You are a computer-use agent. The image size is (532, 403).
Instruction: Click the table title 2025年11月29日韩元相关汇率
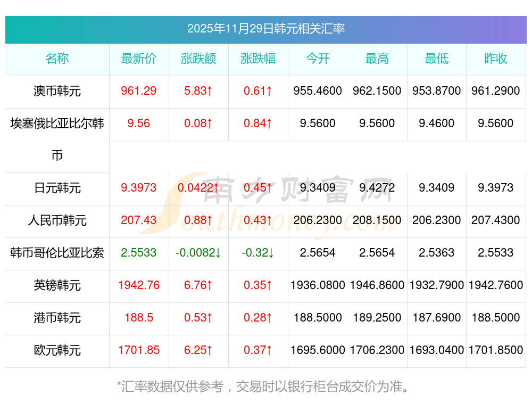(265, 29)
